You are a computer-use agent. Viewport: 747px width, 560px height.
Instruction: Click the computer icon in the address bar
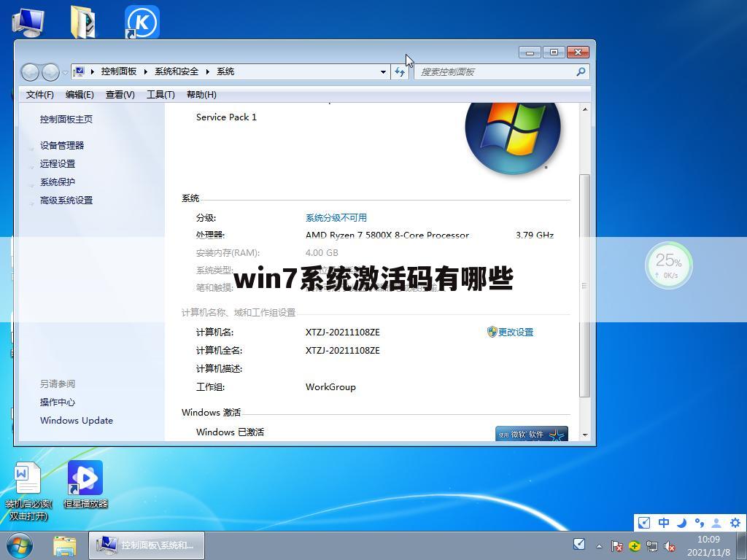80,71
